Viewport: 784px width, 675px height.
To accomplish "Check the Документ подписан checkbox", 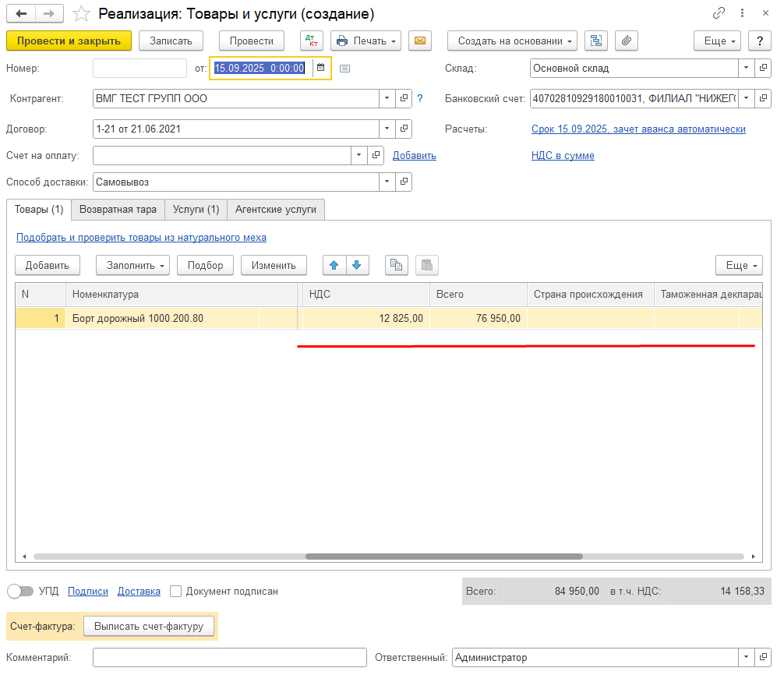I will pos(175,592).
